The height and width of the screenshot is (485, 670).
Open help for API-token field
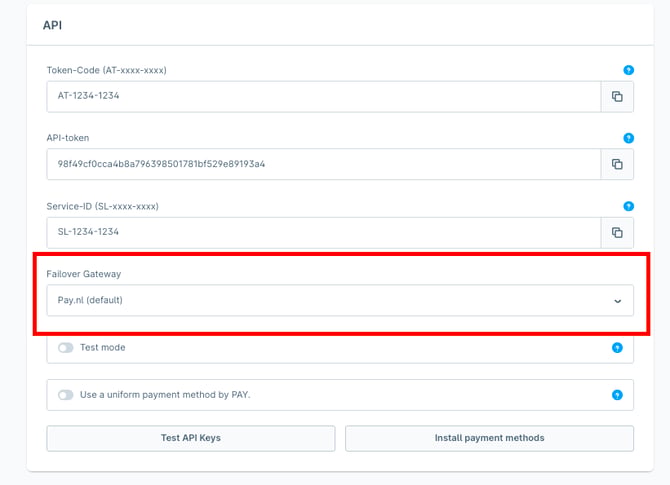[629, 138]
